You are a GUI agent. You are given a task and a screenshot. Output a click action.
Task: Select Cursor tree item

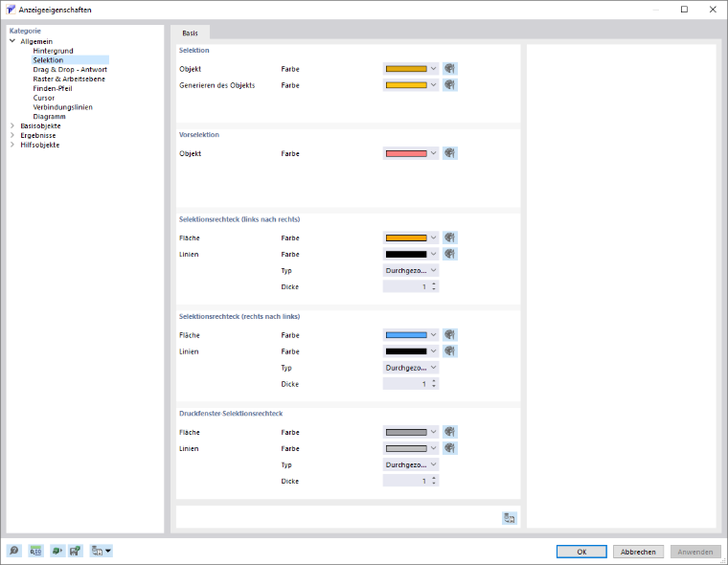(44, 98)
